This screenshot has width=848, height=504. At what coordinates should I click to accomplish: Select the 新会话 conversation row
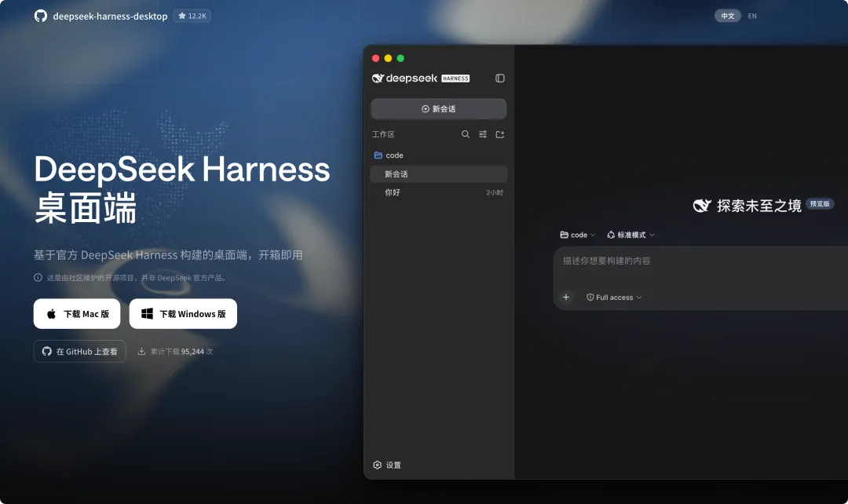pyautogui.click(x=439, y=174)
